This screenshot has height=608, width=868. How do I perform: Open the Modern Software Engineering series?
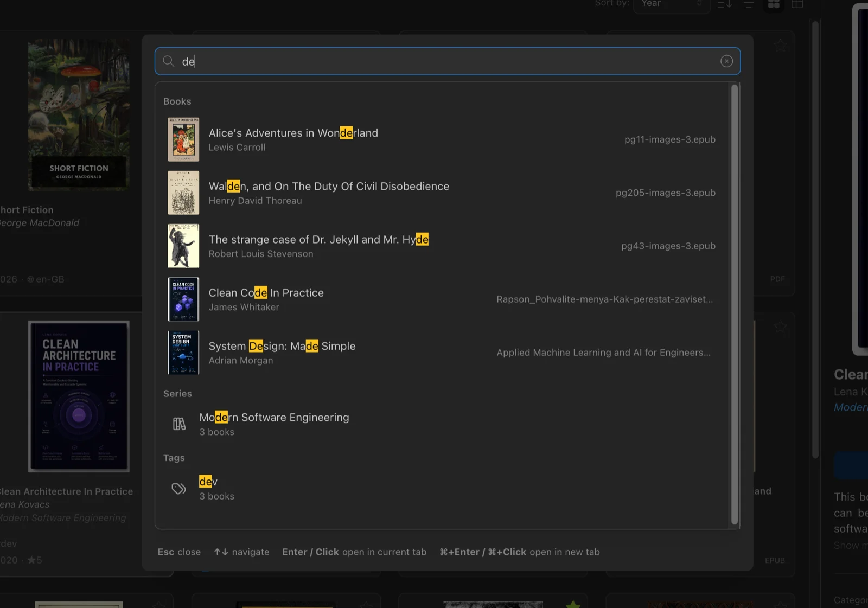442,424
